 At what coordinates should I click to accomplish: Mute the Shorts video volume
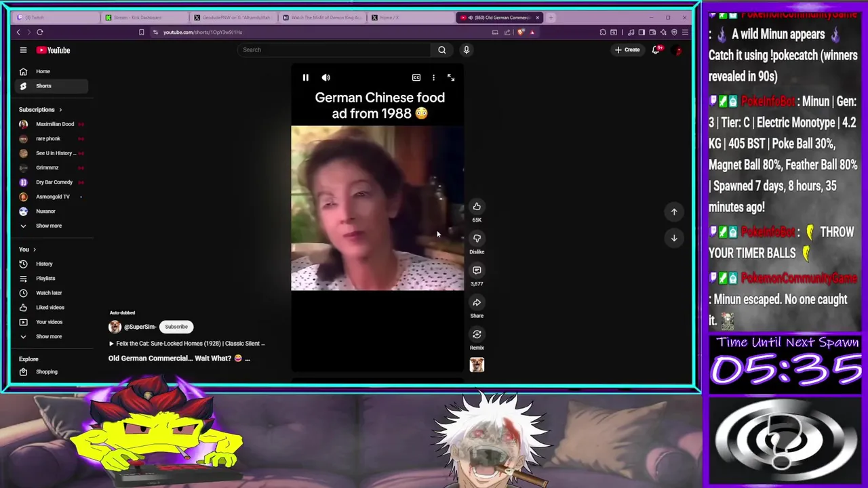[325, 77]
